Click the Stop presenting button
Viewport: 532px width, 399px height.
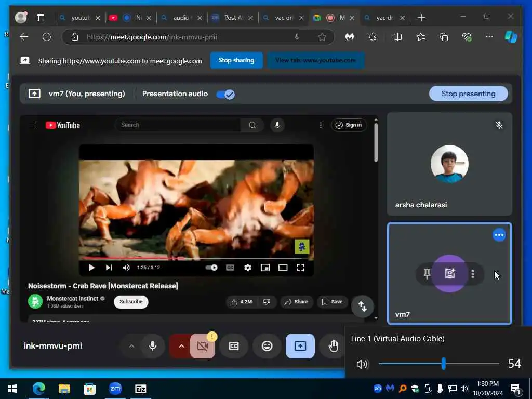click(468, 94)
